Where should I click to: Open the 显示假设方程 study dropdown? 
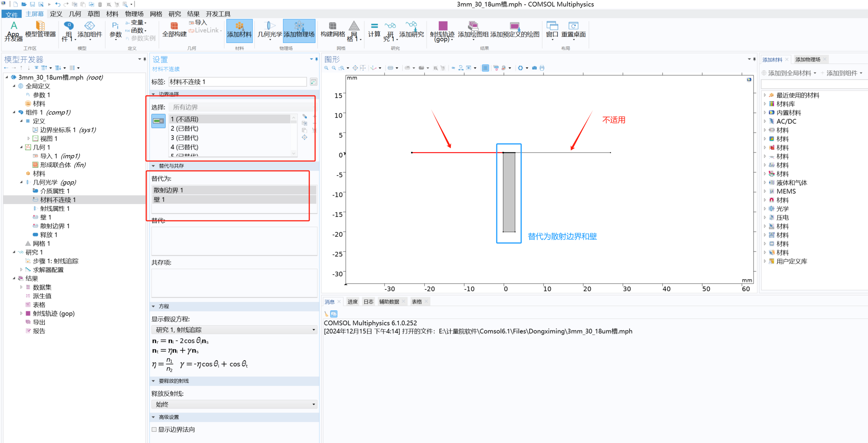[x=234, y=330]
